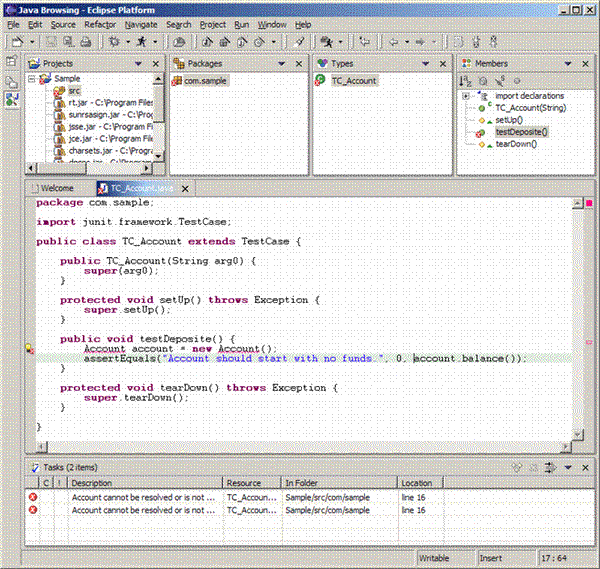Screen dimensions: 600x569
Task: Select the Java Browsing perspective icon
Action: (x=11, y=100)
